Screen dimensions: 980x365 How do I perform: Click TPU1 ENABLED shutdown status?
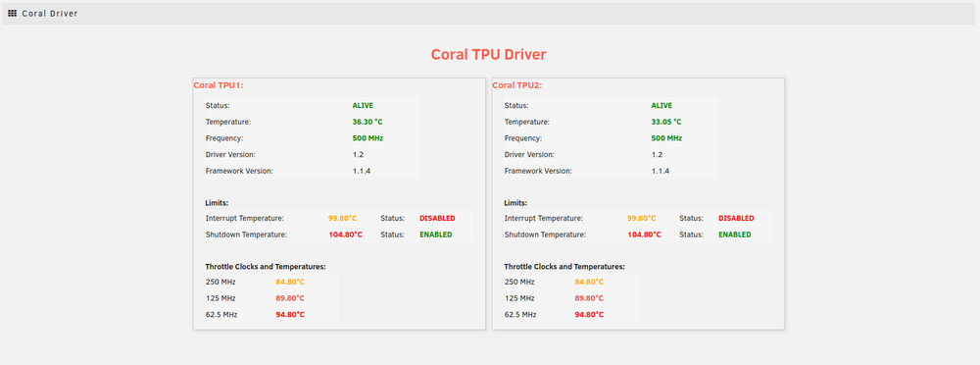click(x=436, y=235)
